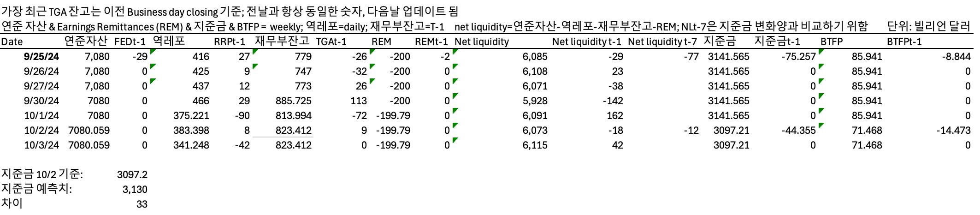This screenshot has height=215, width=980.
Task: Select the difference value 33
Action: point(142,204)
